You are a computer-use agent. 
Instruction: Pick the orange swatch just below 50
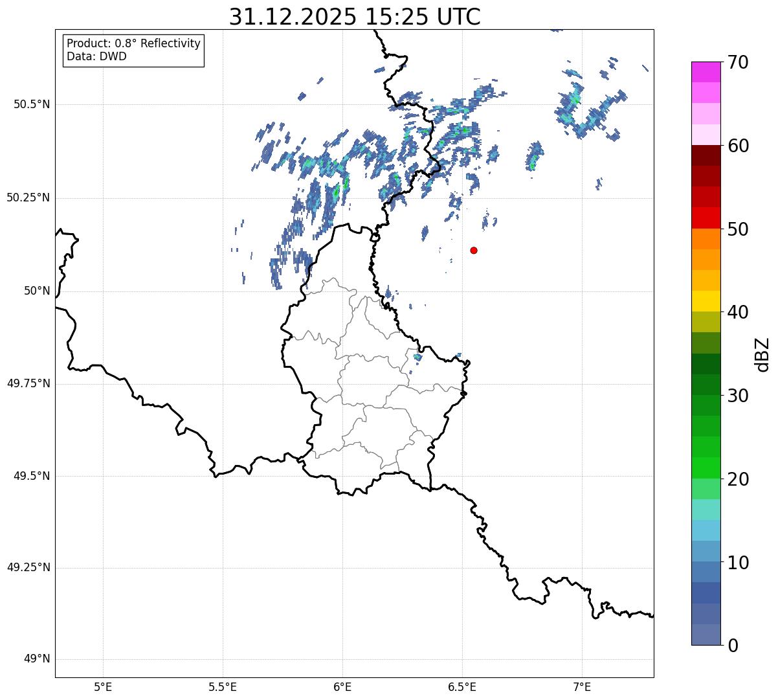[706, 238]
